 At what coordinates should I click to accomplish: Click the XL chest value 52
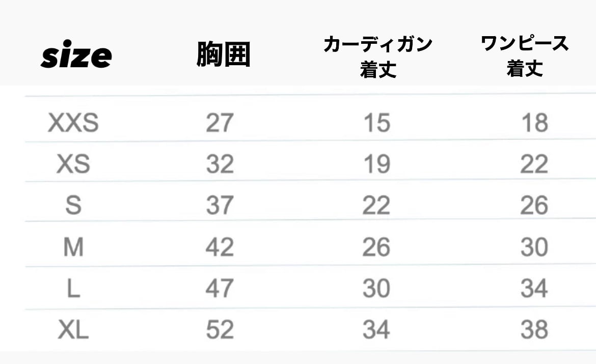click(220, 330)
